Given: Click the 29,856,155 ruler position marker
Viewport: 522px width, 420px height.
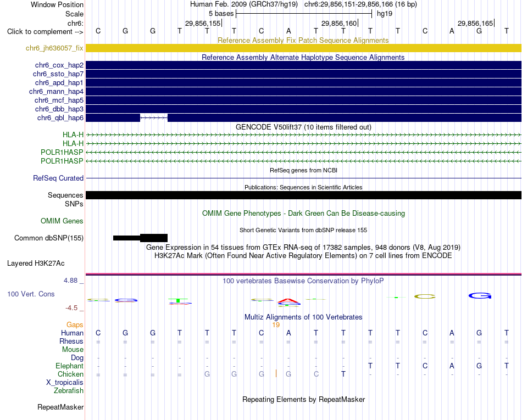Looking at the screenshot, I should coord(203,23).
